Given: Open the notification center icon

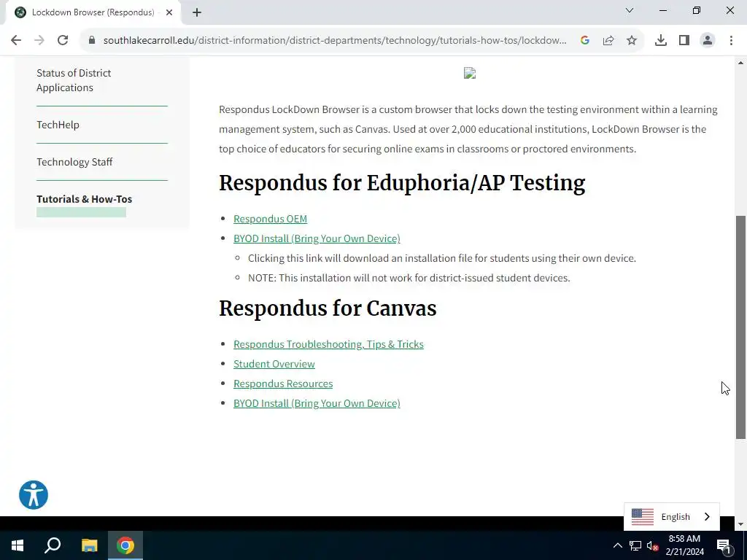Looking at the screenshot, I should [x=724, y=545].
